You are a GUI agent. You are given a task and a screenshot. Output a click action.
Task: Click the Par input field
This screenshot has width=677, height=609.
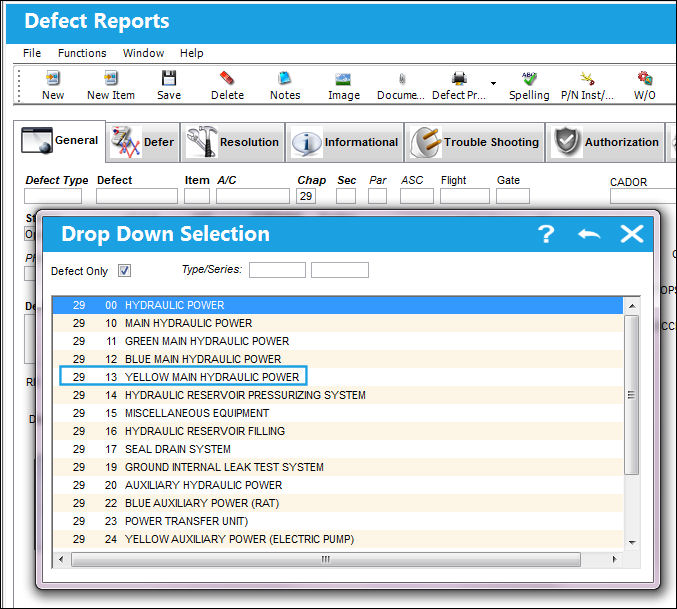pos(377,196)
